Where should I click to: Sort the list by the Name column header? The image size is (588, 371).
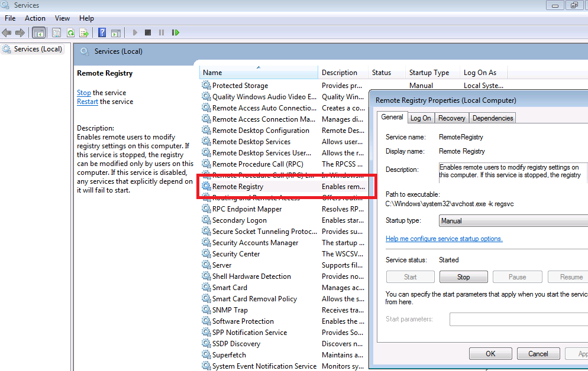(259, 72)
